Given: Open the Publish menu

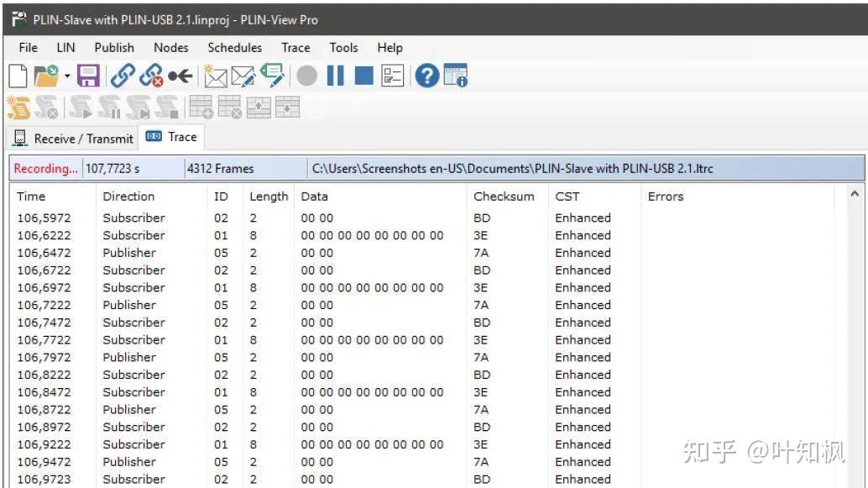Looking at the screenshot, I should pos(114,48).
